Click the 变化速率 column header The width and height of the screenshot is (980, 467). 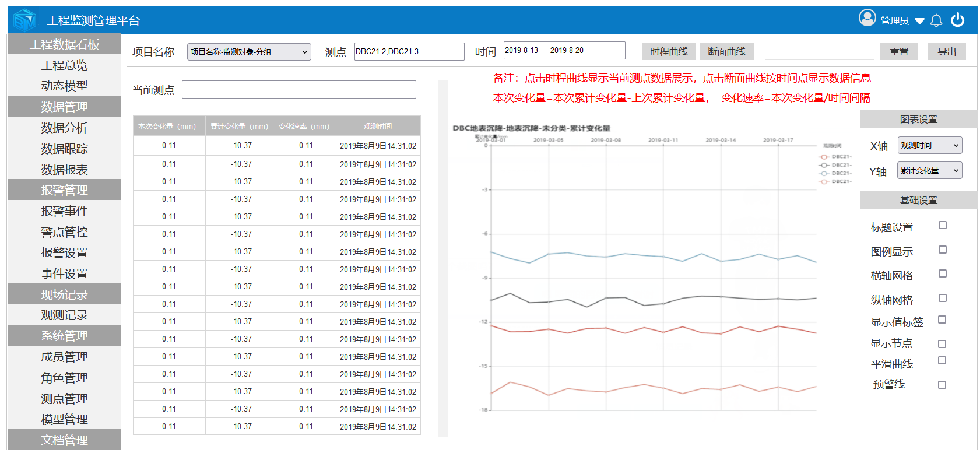pos(306,126)
